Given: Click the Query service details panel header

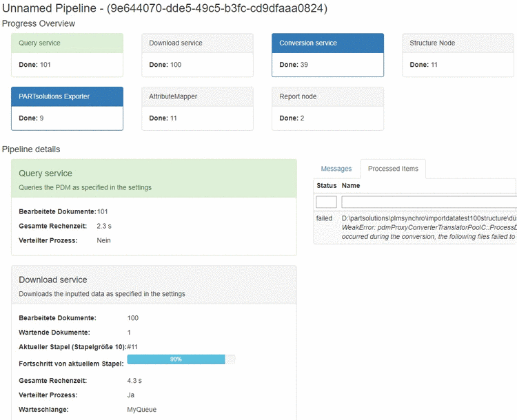Looking at the screenshot, I should click(154, 178).
